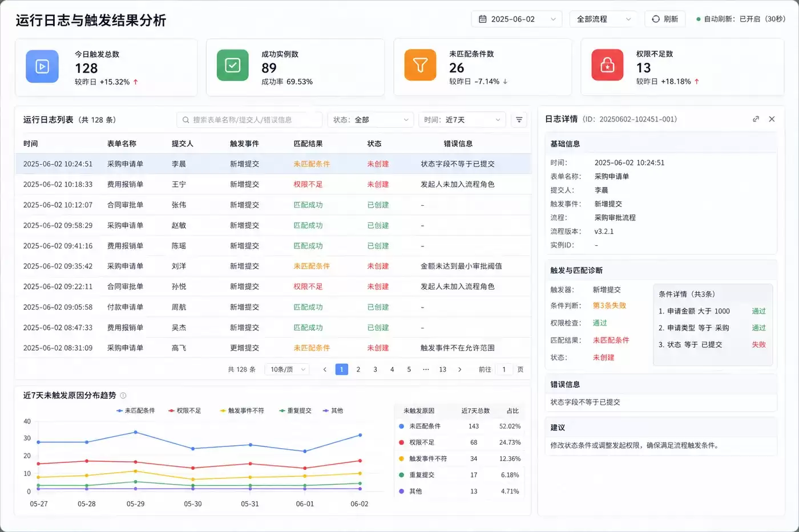
Task: Open the 状态: 全部 filter dropdown
Action: (370, 120)
